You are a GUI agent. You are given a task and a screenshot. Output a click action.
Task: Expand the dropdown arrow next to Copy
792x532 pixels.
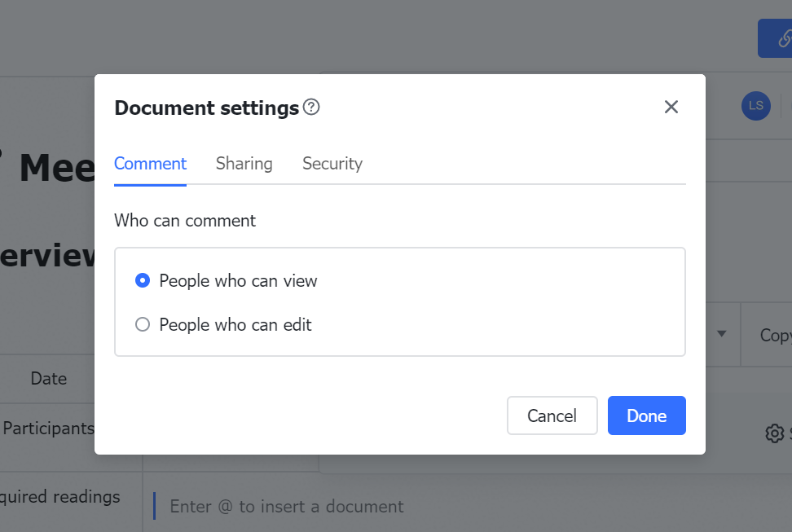coord(722,334)
